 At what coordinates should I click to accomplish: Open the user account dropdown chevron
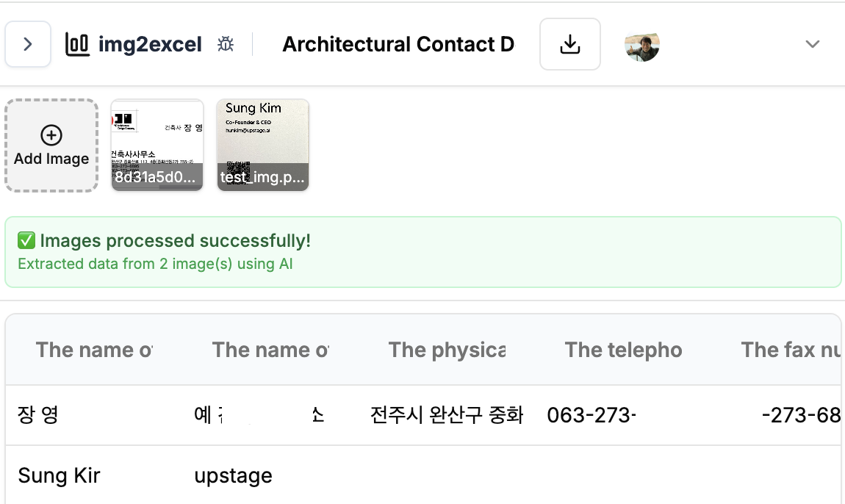pos(812,44)
